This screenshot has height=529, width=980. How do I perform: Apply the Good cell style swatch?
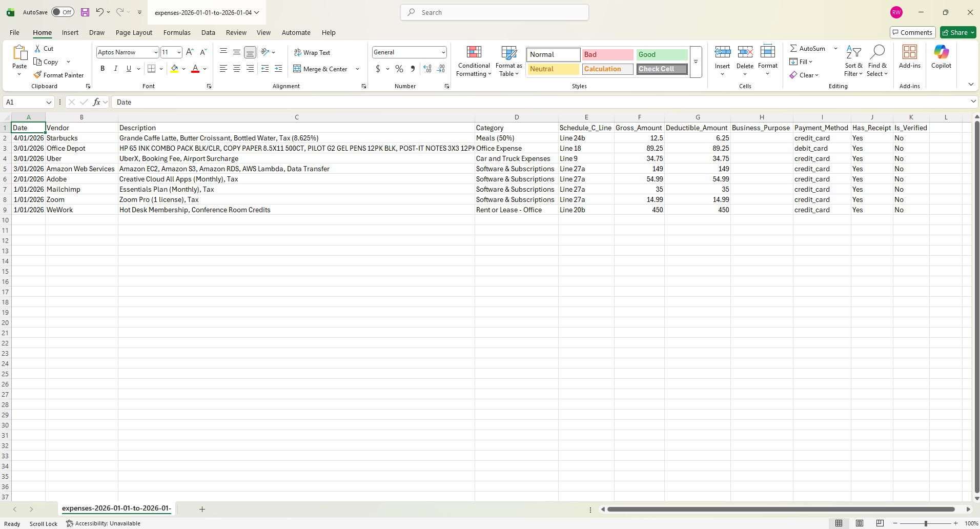point(662,54)
